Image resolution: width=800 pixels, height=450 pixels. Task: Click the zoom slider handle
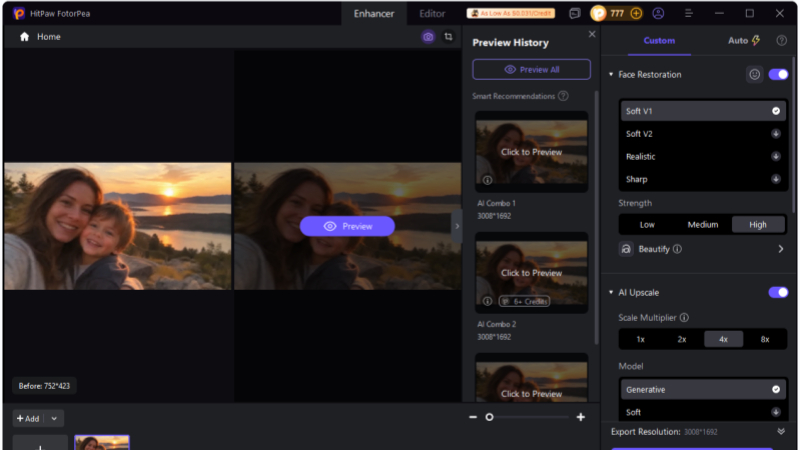[489, 417]
